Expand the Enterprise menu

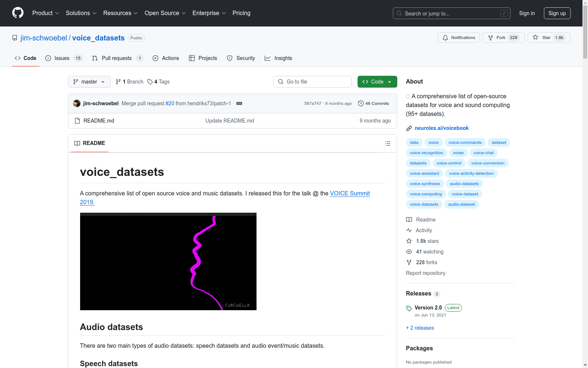pyautogui.click(x=209, y=13)
